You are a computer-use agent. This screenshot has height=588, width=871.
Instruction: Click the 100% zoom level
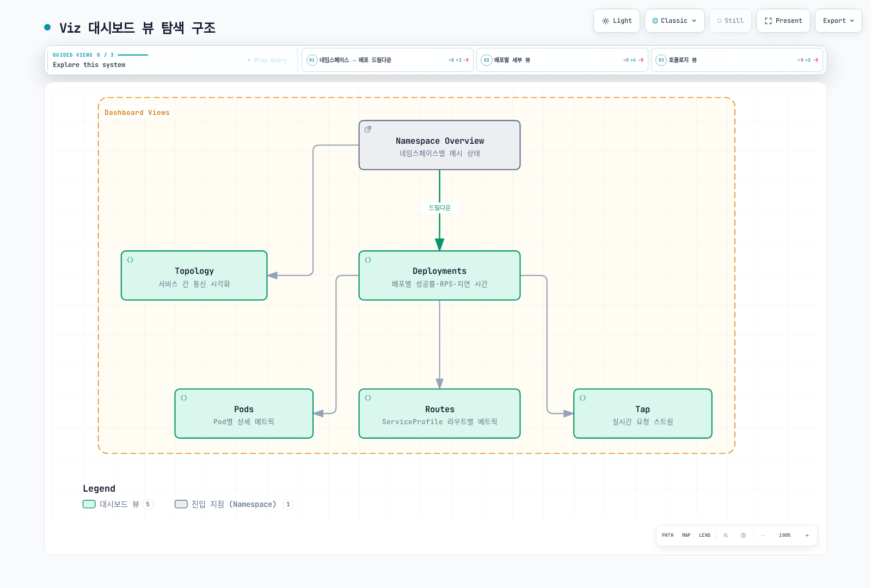(x=785, y=535)
